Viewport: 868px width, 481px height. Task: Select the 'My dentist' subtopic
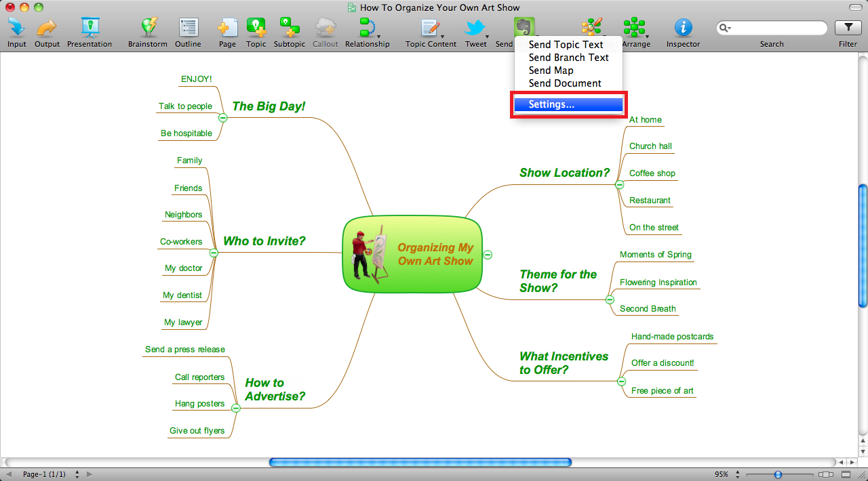(x=182, y=295)
